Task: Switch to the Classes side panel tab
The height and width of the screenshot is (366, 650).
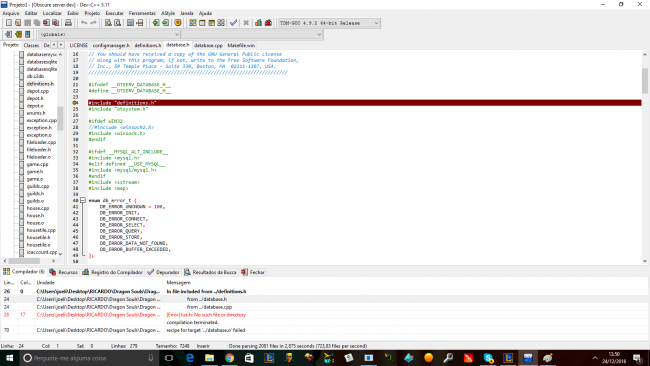Action: coord(31,45)
